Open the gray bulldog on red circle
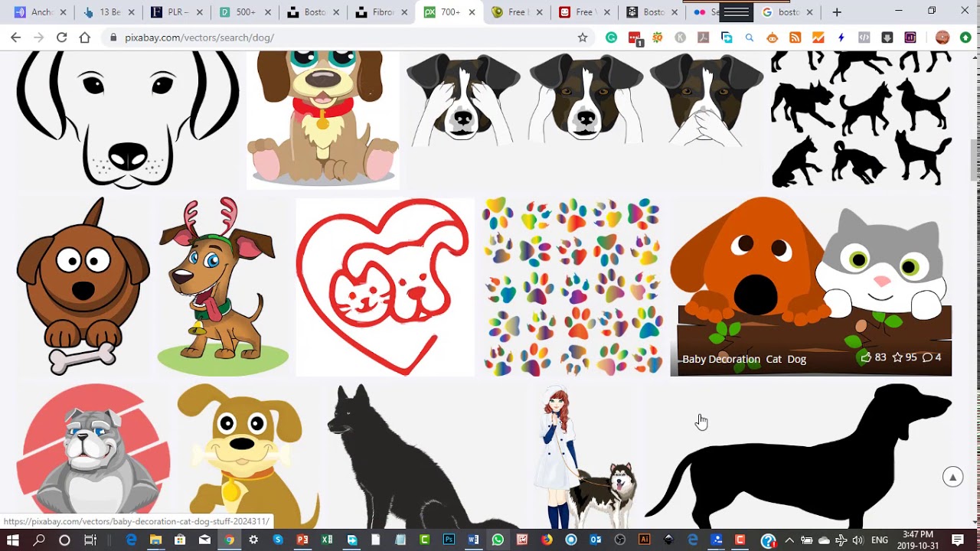 click(93, 456)
